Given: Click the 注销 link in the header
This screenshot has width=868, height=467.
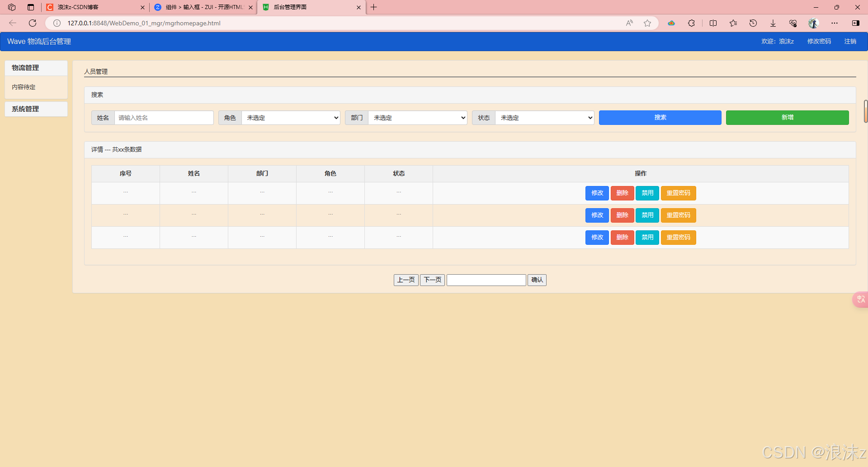Looking at the screenshot, I should pos(850,42).
